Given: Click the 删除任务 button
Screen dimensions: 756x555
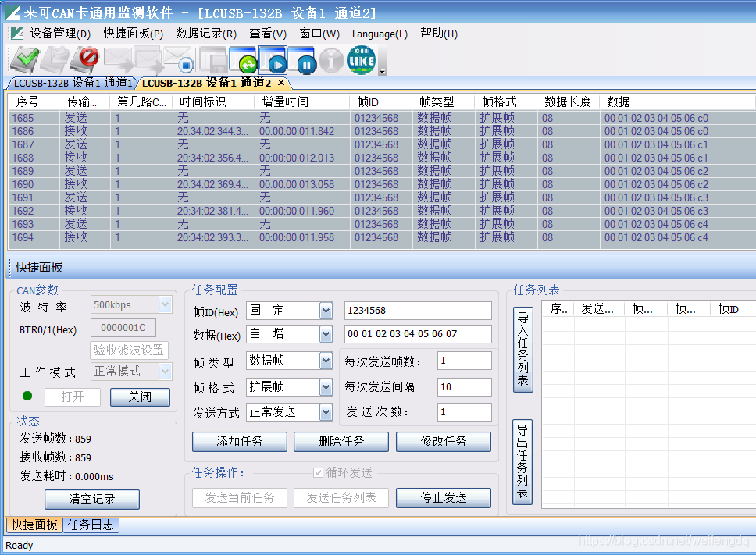Looking at the screenshot, I should [341, 442].
